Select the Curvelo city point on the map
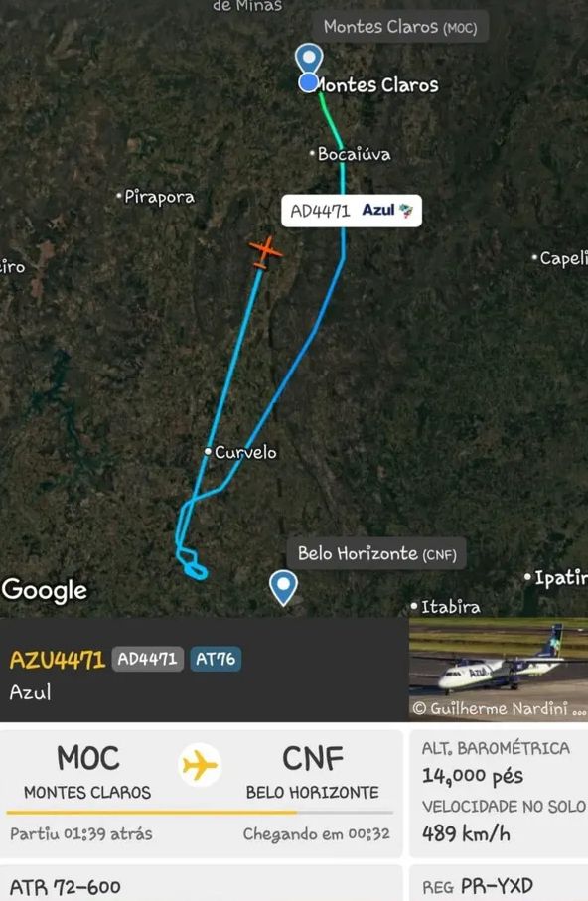This screenshot has height=901, width=588. (208, 452)
